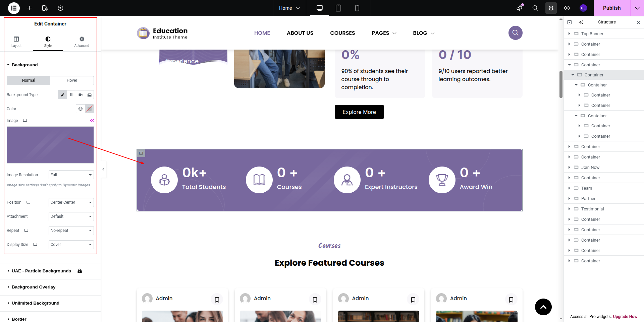
Task: Toggle the Structure layers icon
Action: [551, 8]
